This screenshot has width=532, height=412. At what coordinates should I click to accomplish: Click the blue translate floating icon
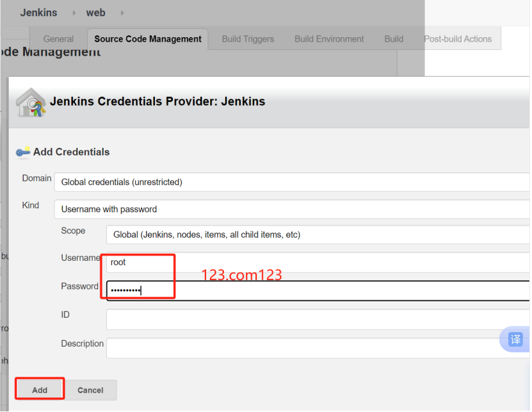pos(515,339)
